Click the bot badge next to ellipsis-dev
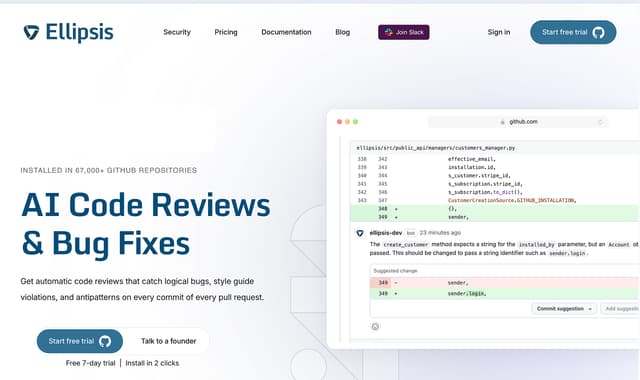The image size is (640, 380). pyautogui.click(x=411, y=233)
